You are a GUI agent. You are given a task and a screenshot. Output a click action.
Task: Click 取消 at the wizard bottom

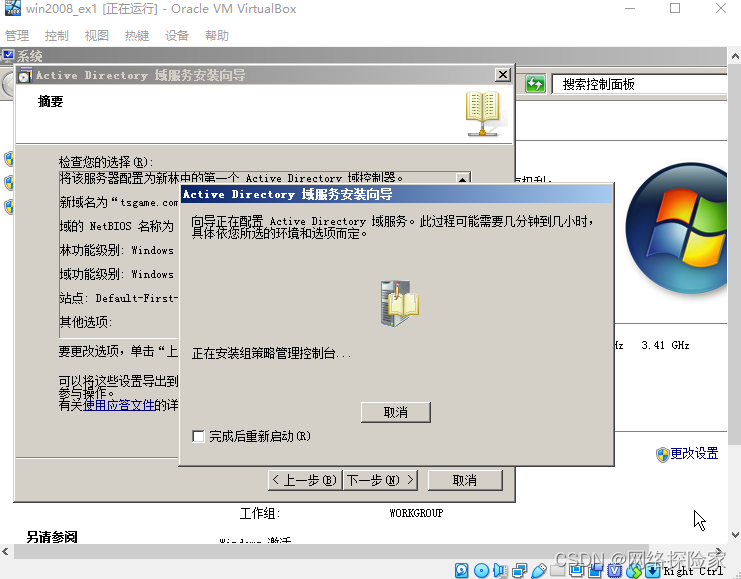coord(465,480)
